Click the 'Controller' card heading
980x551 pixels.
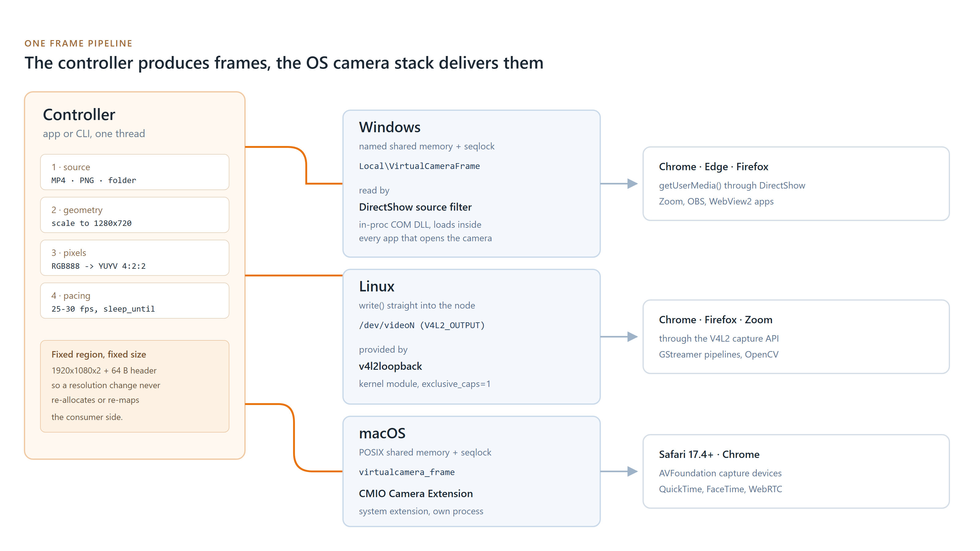79,115
